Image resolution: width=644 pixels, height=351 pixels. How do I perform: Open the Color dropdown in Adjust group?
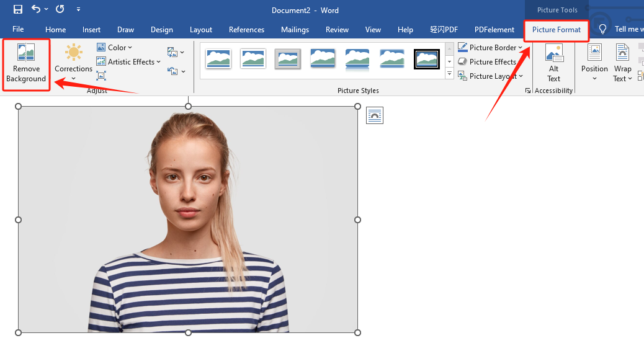[x=114, y=48]
